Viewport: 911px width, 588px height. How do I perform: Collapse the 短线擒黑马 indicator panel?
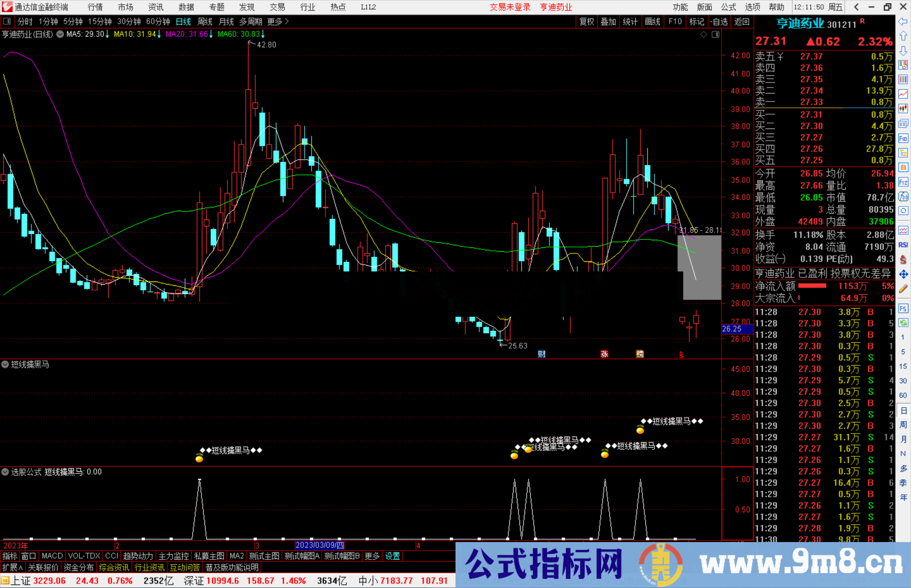(x=5, y=364)
